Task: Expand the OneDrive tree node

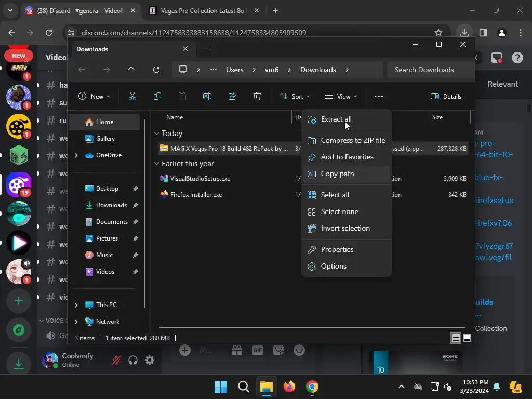Action: pos(76,155)
